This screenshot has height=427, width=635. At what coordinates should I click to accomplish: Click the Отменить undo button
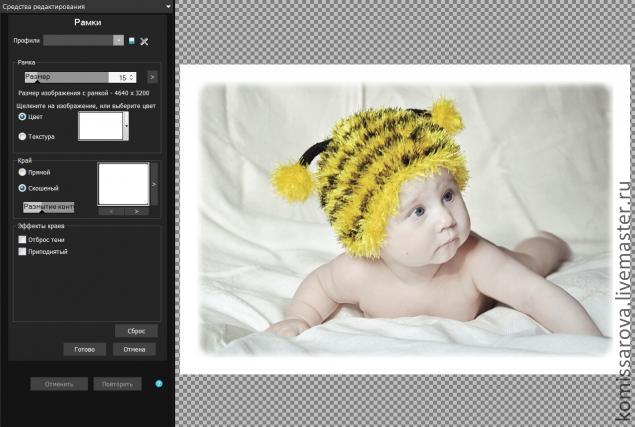(59, 384)
